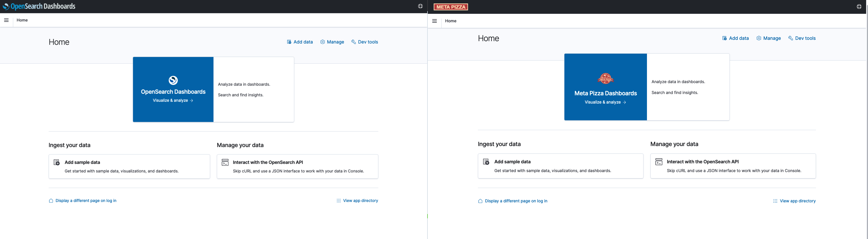Click Display a different page on log in, right window
This screenshot has height=239, width=868.
pyautogui.click(x=516, y=201)
